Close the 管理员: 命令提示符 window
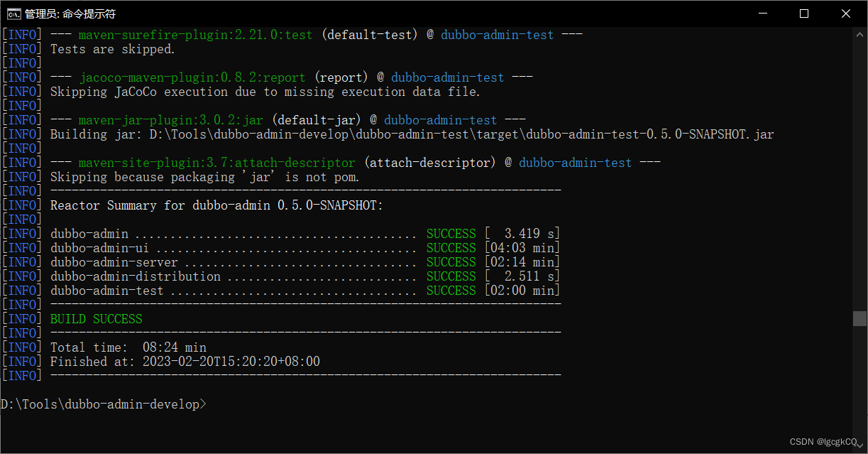Image resolution: width=868 pixels, height=454 pixels. (846, 13)
